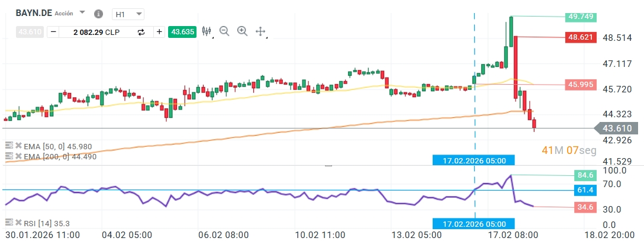This screenshot has width=644, height=241.
Task: Click the green buy price 43.635
Action: (181, 32)
